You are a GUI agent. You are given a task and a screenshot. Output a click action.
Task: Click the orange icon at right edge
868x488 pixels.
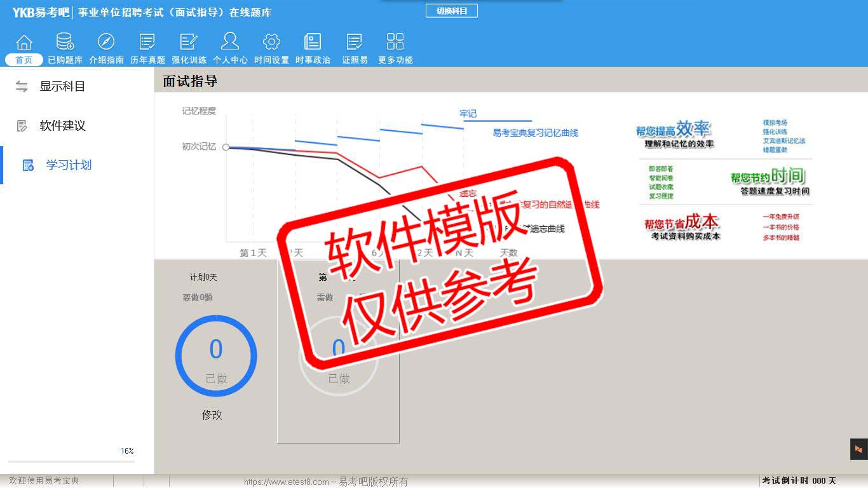click(858, 449)
